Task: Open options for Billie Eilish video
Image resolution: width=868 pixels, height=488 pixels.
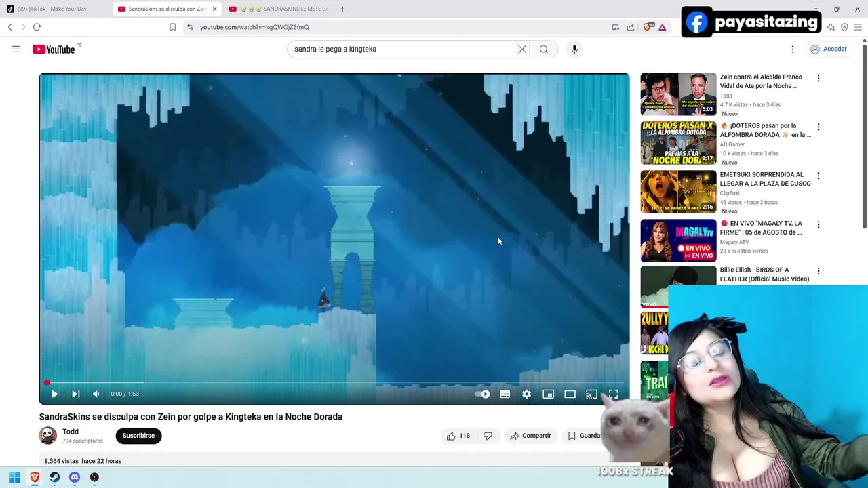Action: (818, 271)
